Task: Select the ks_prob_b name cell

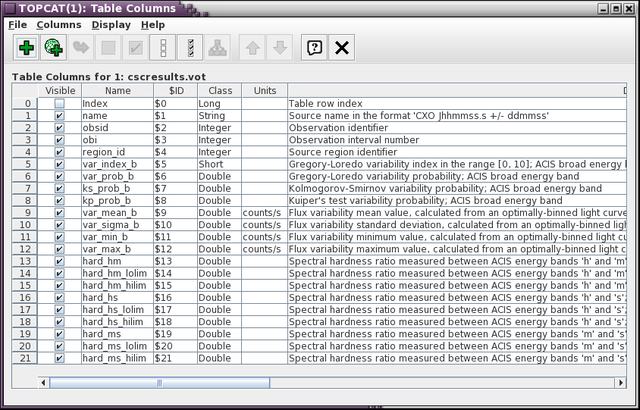Action: pos(118,188)
